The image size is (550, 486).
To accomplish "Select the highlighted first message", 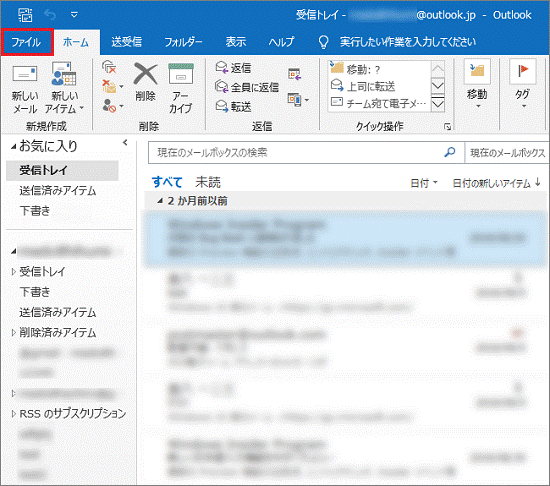I will coord(346,238).
